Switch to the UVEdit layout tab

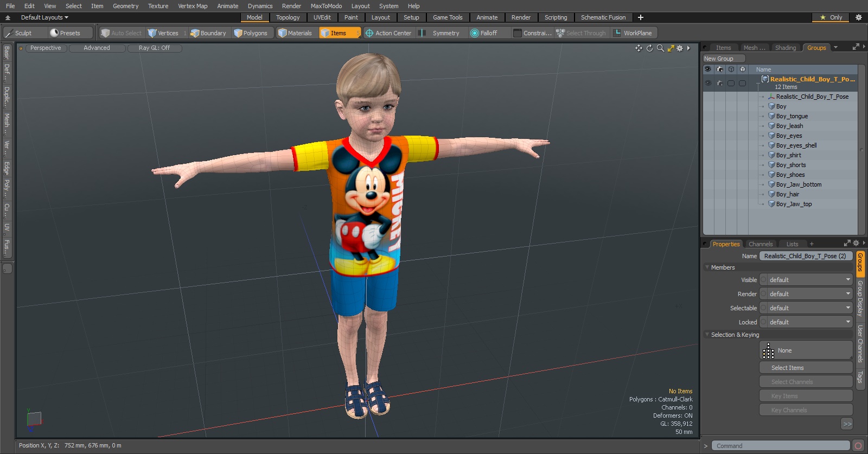(x=322, y=17)
